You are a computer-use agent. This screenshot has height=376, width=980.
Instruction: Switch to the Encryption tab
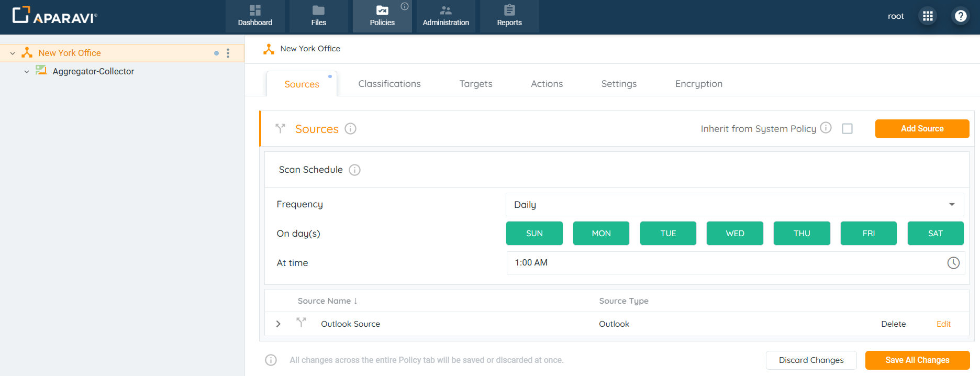(698, 84)
